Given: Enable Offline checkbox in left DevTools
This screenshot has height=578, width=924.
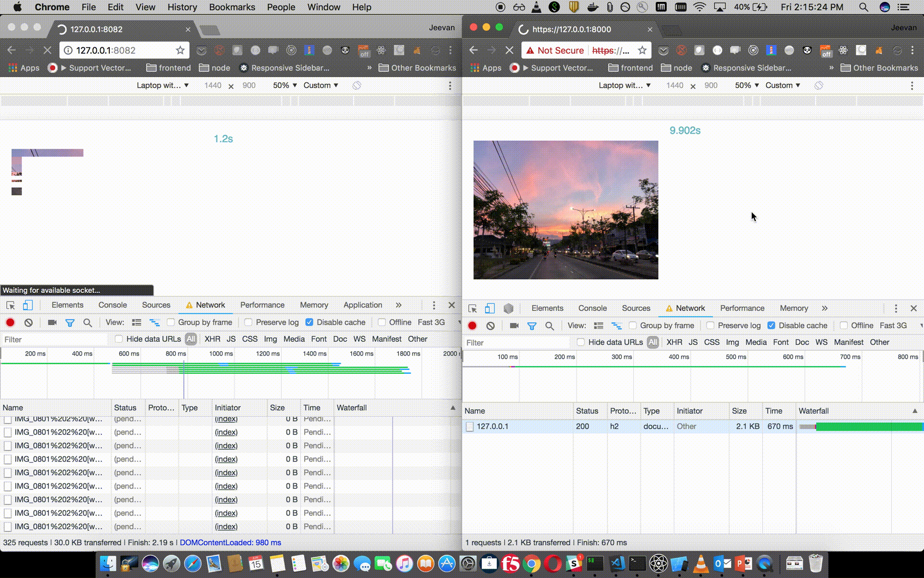Looking at the screenshot, I should click(382, 322).
